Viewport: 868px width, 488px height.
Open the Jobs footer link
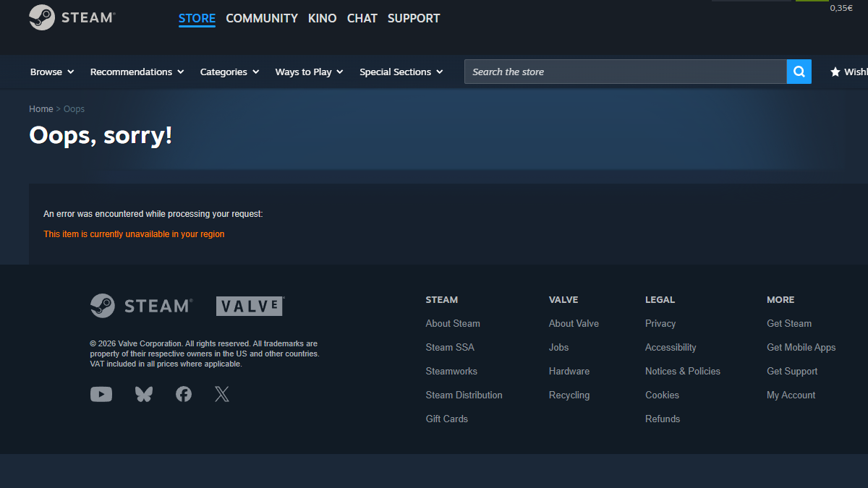coord(558,347)
